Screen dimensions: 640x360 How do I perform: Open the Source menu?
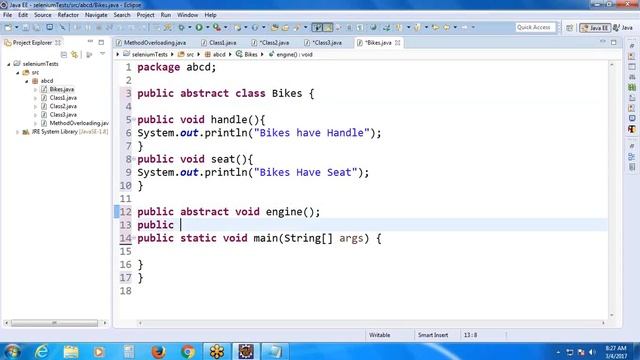click(x=43, y=15)
